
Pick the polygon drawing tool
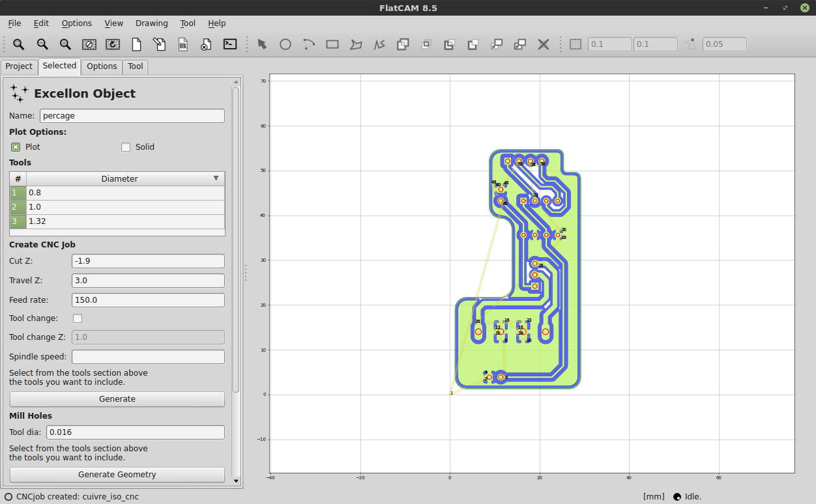(x=356, y=44)
